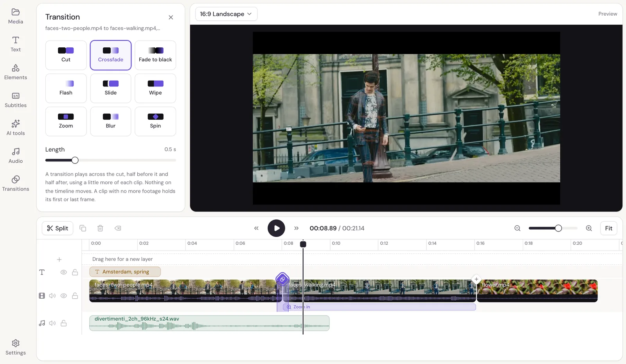Lock the video track

click(x=75, y=296)
